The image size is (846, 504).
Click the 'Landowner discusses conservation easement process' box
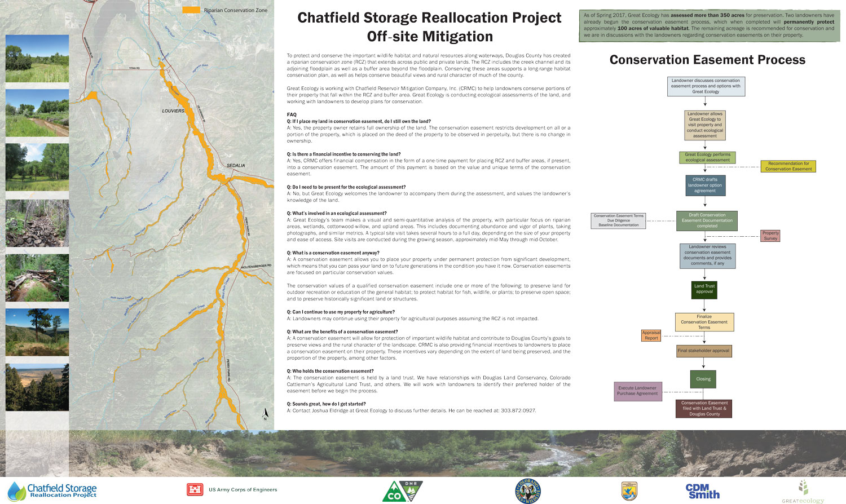(x=706, y=86)
